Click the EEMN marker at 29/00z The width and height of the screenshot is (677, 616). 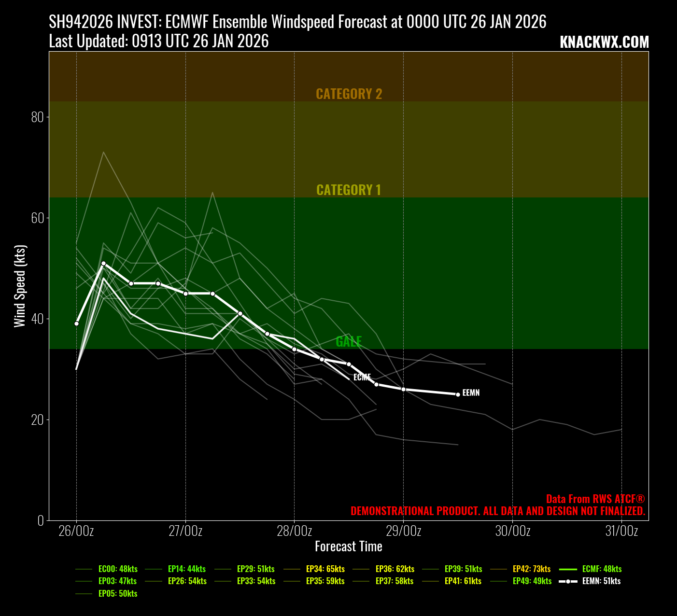pos(403,389)
